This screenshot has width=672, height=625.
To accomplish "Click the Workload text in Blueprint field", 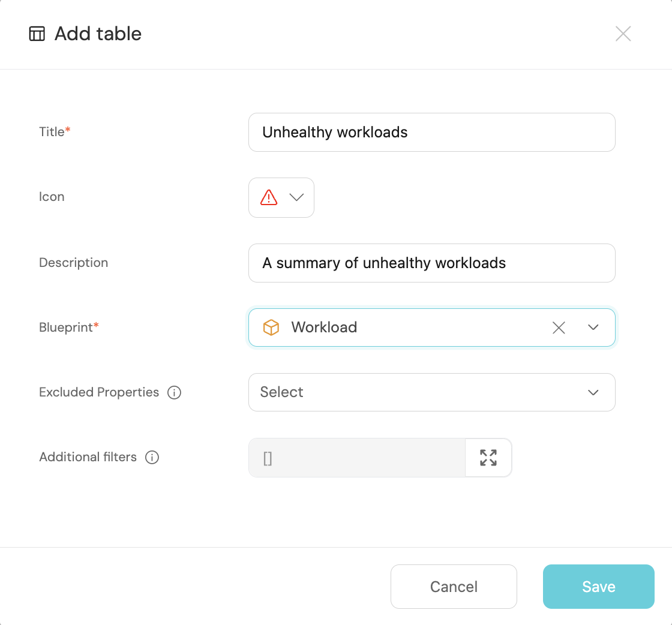I will 324,327.
